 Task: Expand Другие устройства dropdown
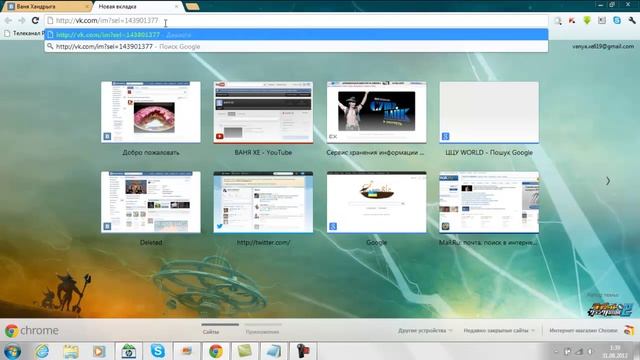pos(425,330)
